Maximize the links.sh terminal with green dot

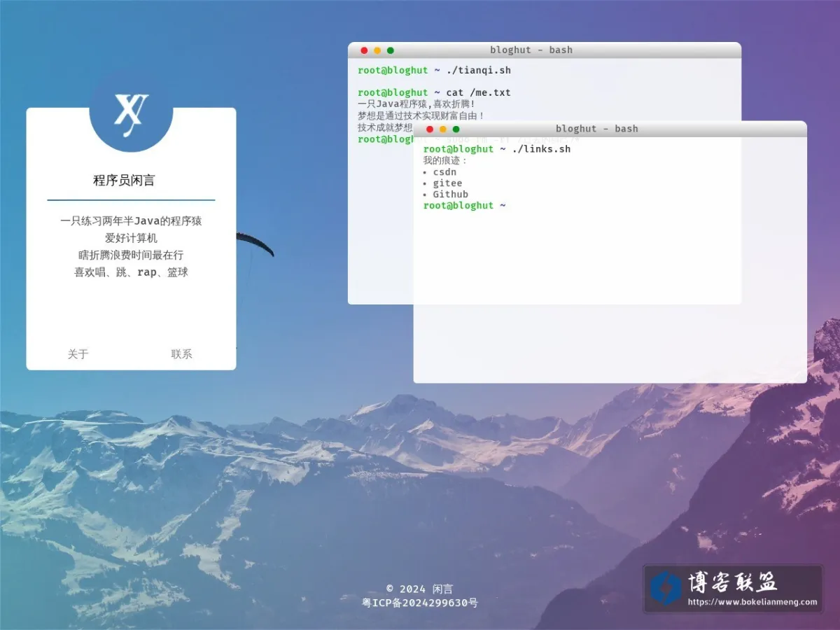click(456, 129)
